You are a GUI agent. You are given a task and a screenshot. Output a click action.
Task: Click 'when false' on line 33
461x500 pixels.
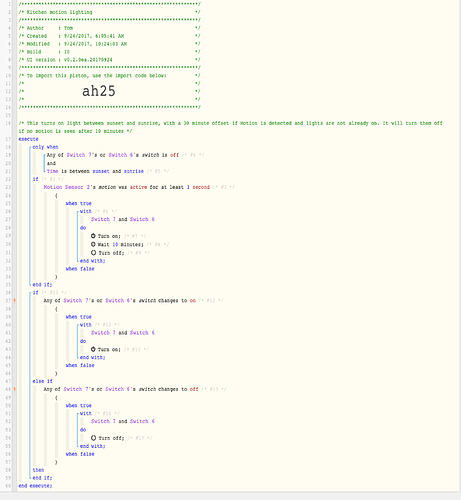tap(80, 269)
